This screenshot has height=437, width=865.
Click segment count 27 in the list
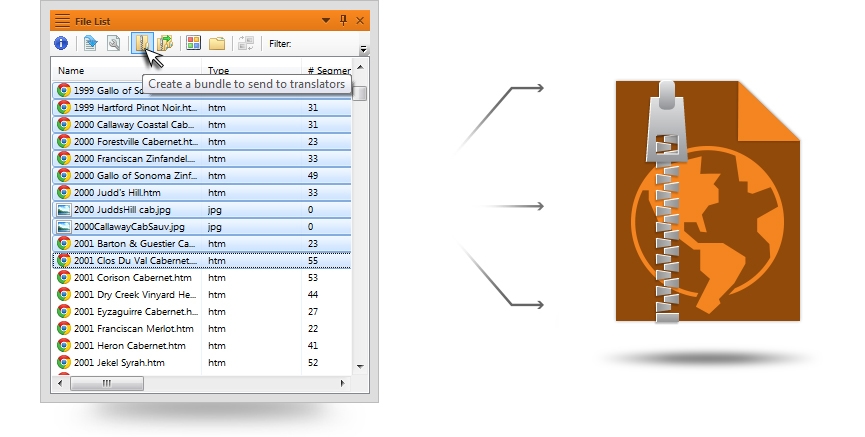(x=313, y=312)
